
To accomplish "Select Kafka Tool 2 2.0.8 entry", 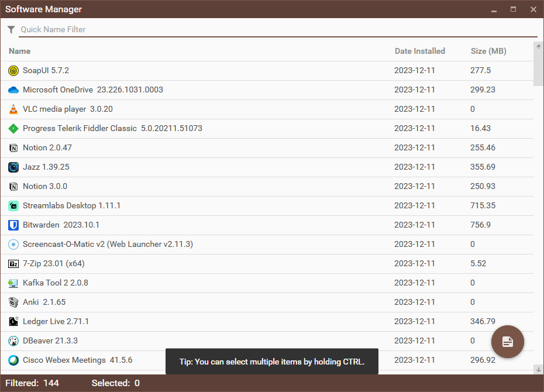I will (55, 283).
